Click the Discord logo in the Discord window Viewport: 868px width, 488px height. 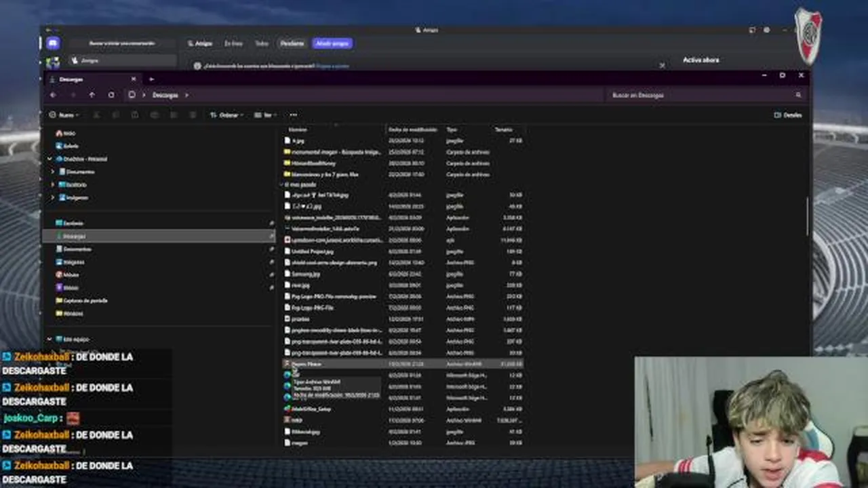pos(53,43)
